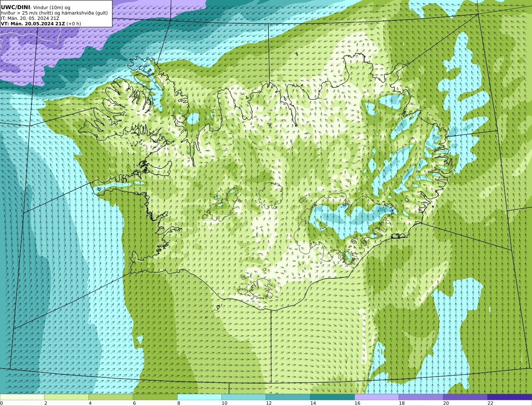Select the 18–20 m/s purple legend swatch
This screenshot has height=406, width=532.
tap(421, 397)
